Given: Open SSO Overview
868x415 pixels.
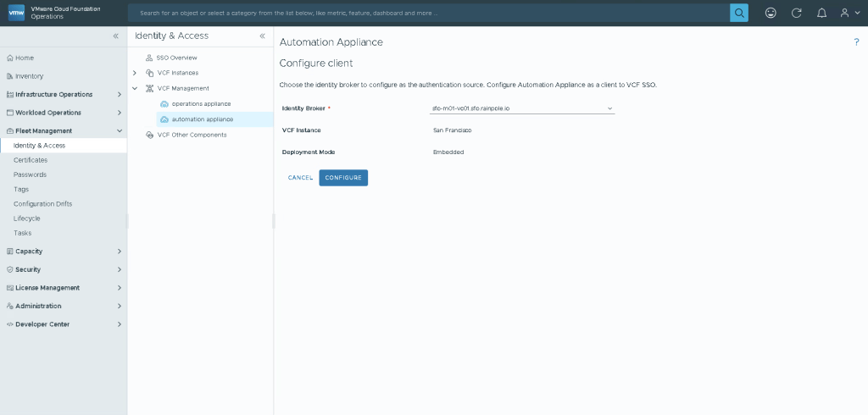Looking at the screenshot, I should (x=176, y=58).
